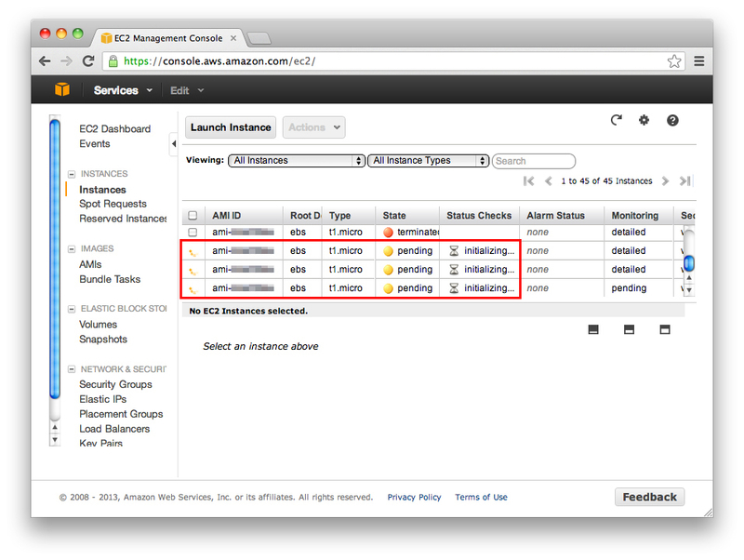Viewport: 744px width, 560px height.
Task: Collapse the INSTANCES sidebar section
Action: click(72, 174)
